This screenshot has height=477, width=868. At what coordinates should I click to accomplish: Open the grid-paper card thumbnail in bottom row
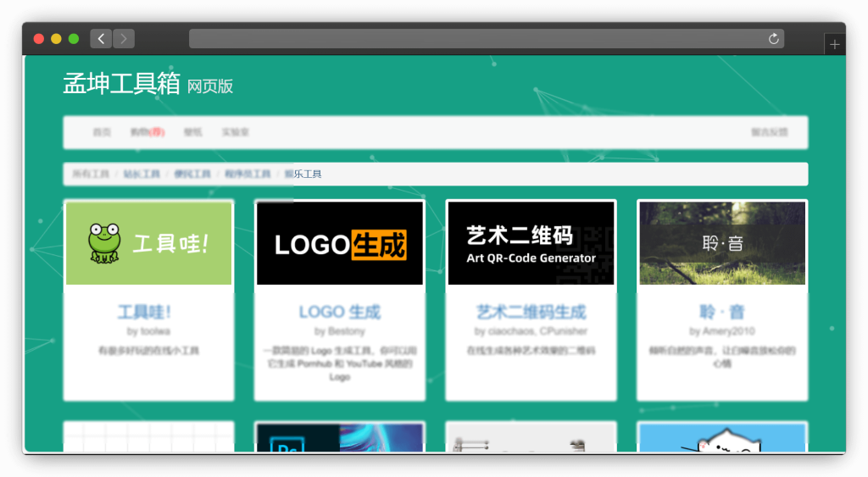click(x=149, y=438)
